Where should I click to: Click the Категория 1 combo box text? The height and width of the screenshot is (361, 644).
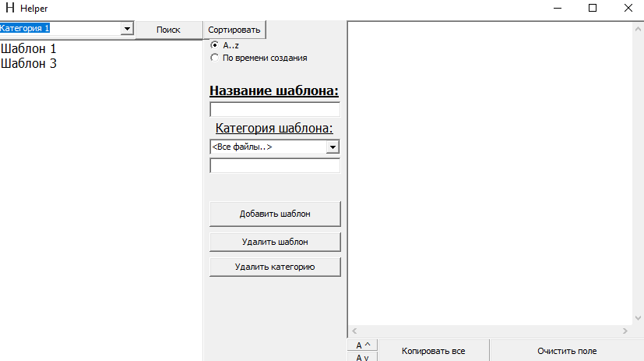coord(25,28)
